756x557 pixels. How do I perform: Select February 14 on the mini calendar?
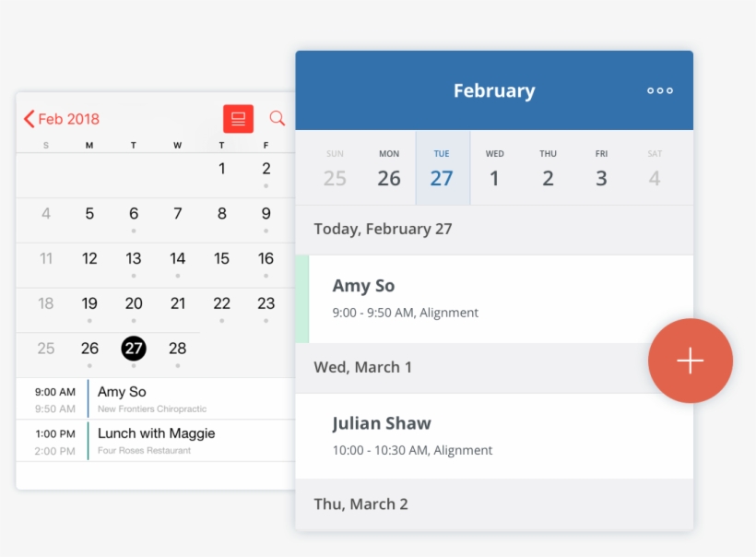pyautogui.click(x=177, y=259)
